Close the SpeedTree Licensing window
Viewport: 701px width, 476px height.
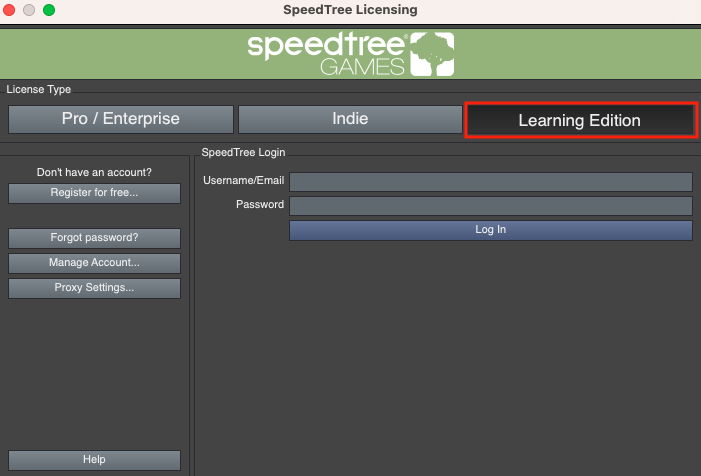(9, 10)
